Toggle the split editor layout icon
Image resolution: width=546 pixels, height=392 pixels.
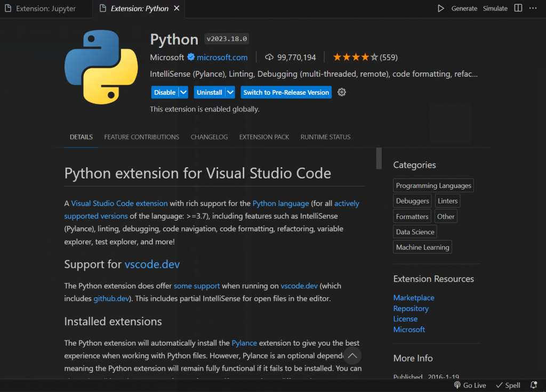(518, 9)
